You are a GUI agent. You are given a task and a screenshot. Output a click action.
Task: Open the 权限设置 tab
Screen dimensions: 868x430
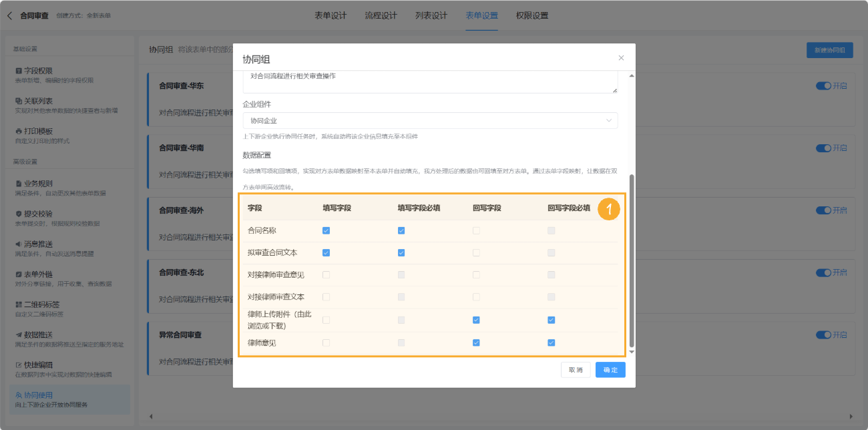coord(533,15)
